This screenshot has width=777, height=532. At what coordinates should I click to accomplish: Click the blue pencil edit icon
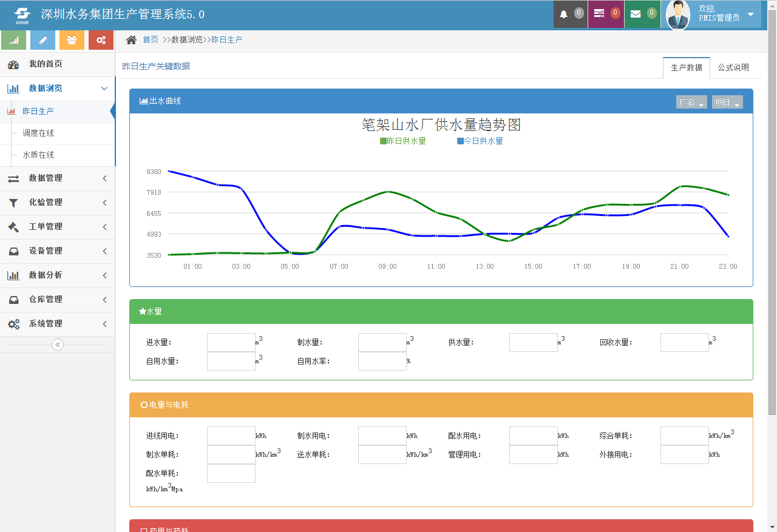click(42, 39)
